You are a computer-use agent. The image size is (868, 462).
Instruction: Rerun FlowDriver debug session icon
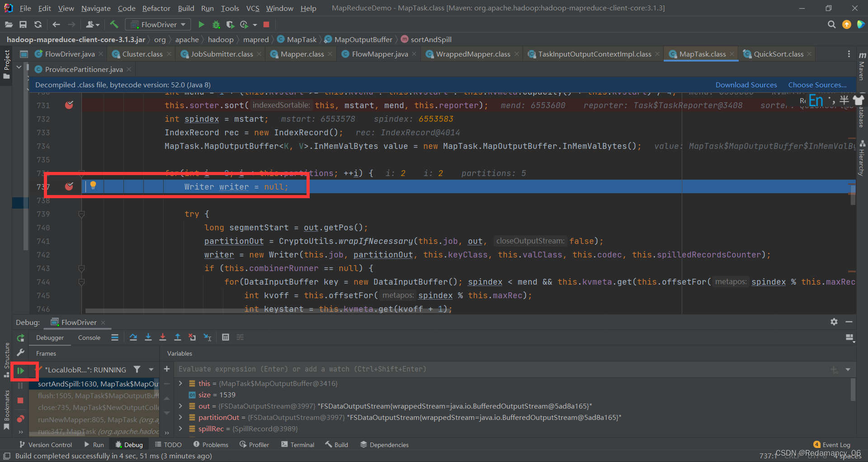(x=20, y=338)
